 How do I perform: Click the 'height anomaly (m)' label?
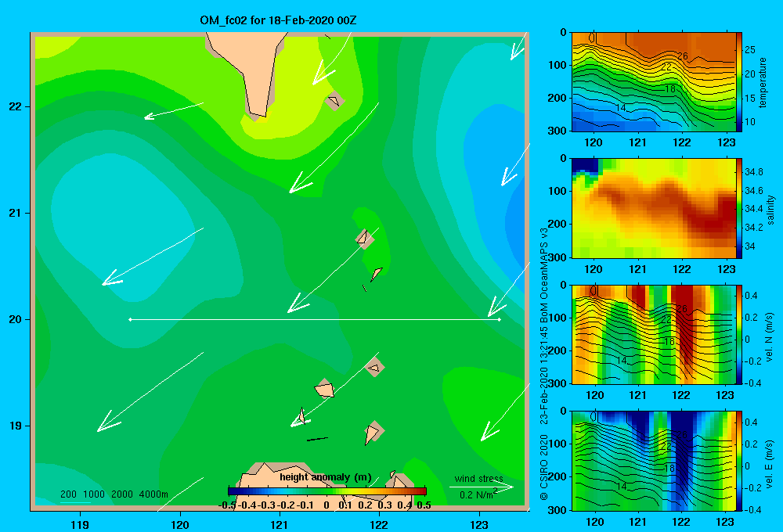coord(326,477)
